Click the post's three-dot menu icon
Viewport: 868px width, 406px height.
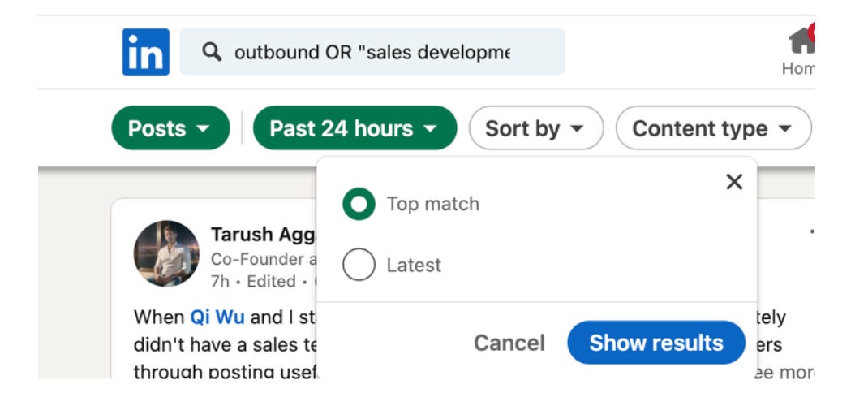click(x=811, y=231)
